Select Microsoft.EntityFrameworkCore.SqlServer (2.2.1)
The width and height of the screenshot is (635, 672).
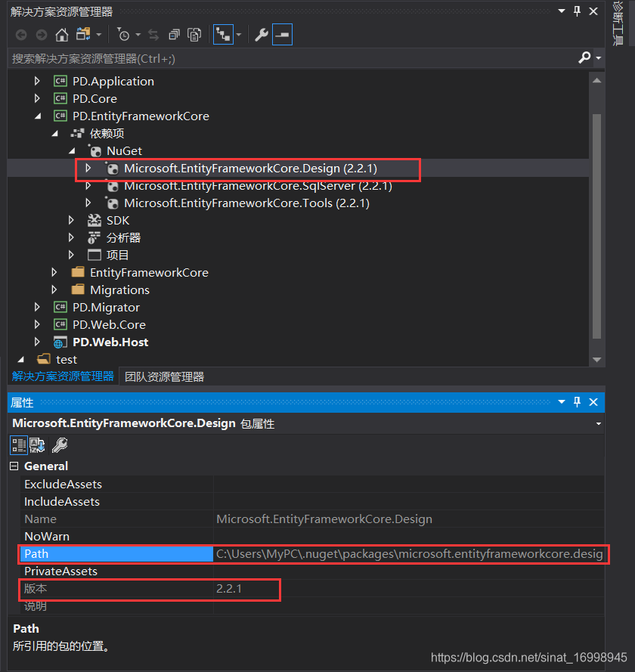coord(258,186)
